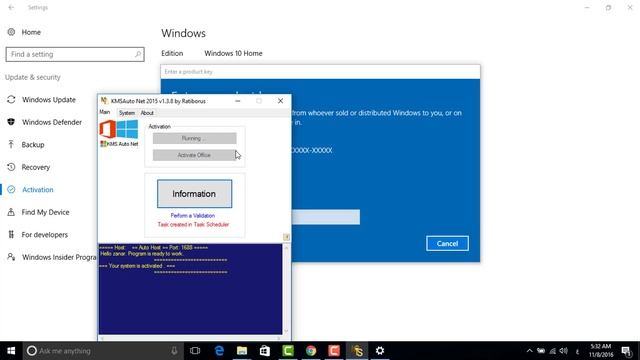Click the KMSAuto title bar icon
The height and width of the screenshot is (360, 640).
point(104,101)
